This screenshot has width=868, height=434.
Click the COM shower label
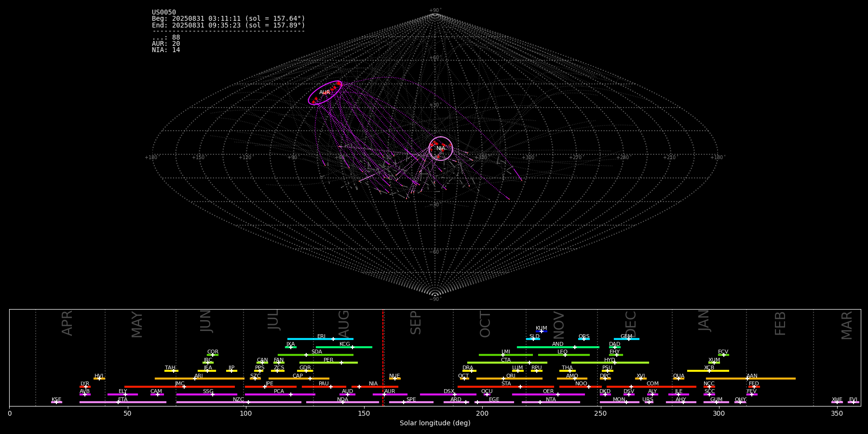pos(652,384)
